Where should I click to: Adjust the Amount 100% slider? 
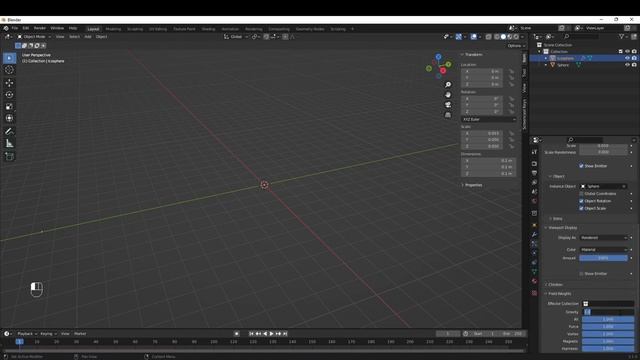pos(603,258)
